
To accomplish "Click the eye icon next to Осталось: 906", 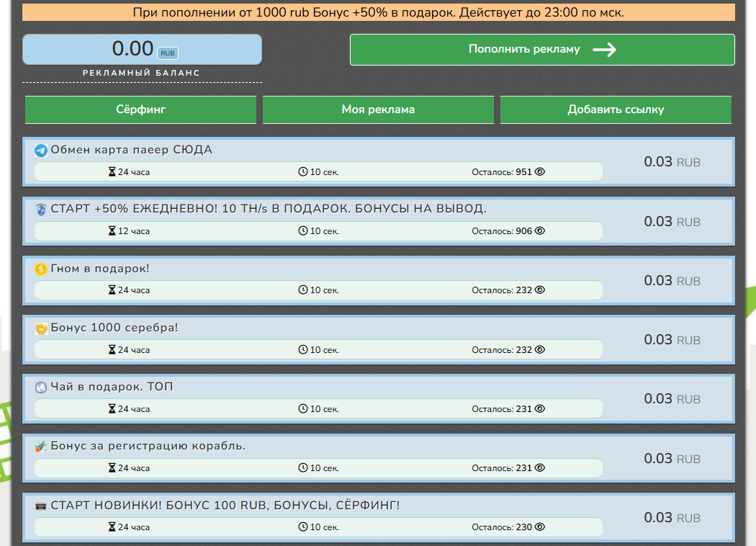I will pyautogui.click(x=540, y=231).
